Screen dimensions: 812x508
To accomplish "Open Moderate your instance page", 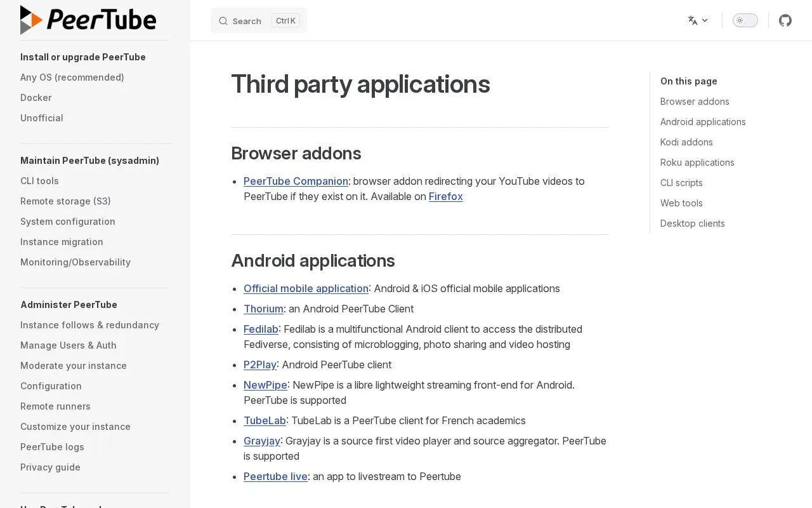I will [x=74, y=366].
